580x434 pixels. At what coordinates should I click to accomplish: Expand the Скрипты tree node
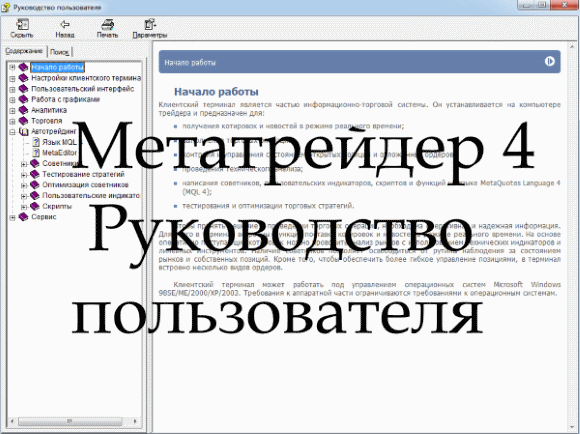(24, 207)
